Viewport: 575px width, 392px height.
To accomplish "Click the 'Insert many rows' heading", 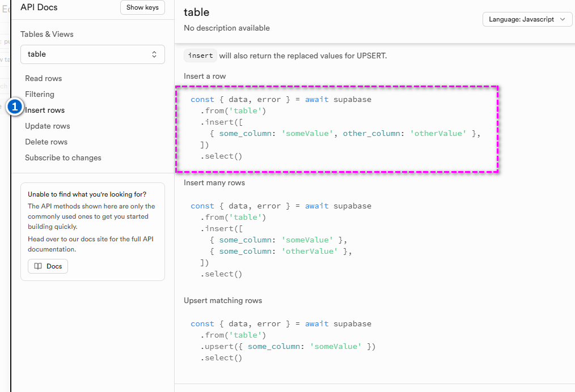I will 214,183.
